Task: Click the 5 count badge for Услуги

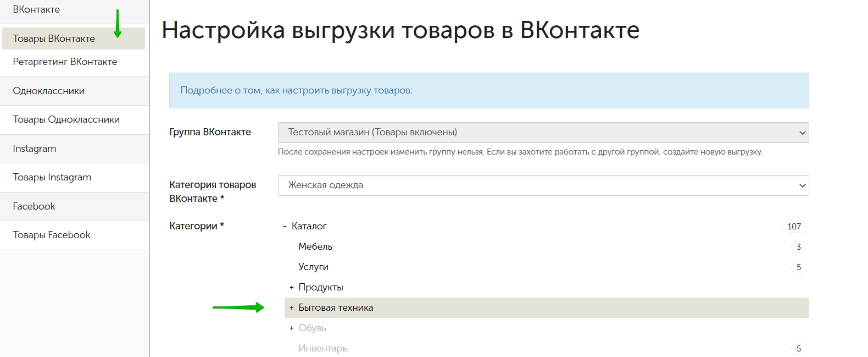Action: 798,267
